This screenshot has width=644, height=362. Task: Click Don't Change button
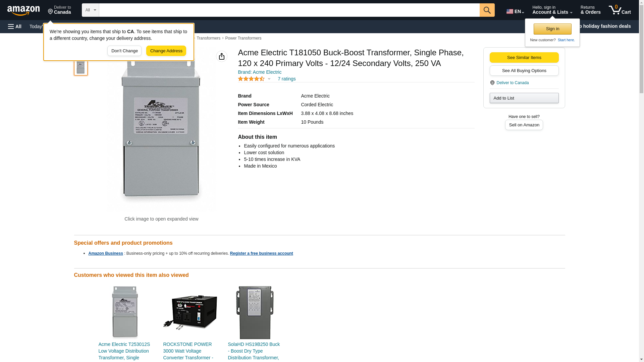pyautogui.click(x=124, y=51)
